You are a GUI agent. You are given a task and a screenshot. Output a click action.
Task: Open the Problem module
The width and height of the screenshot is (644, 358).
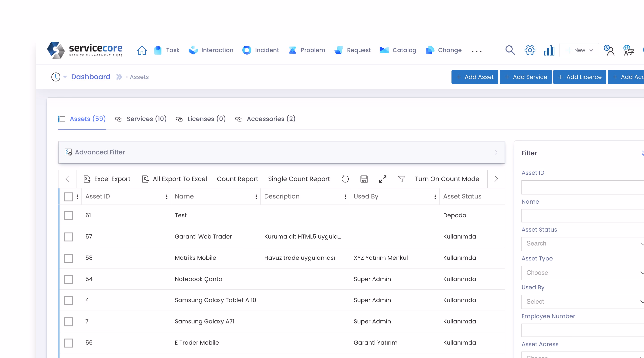pos(307,50)
